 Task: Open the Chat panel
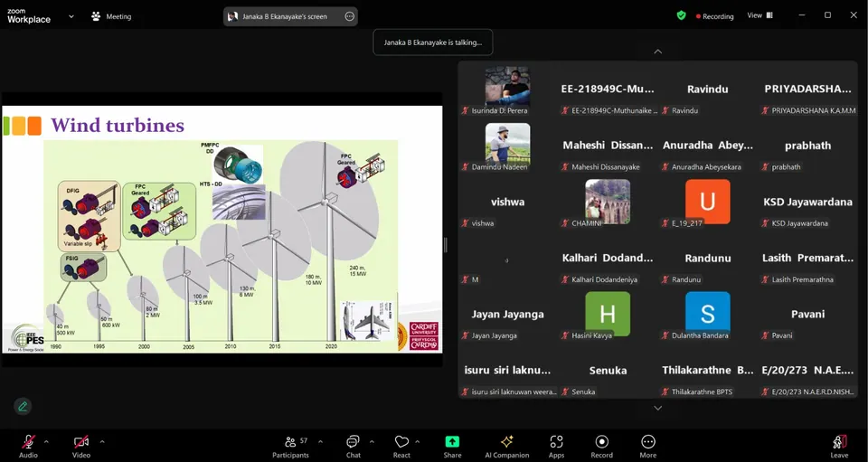pyautogui.click(x=354, y=446)
